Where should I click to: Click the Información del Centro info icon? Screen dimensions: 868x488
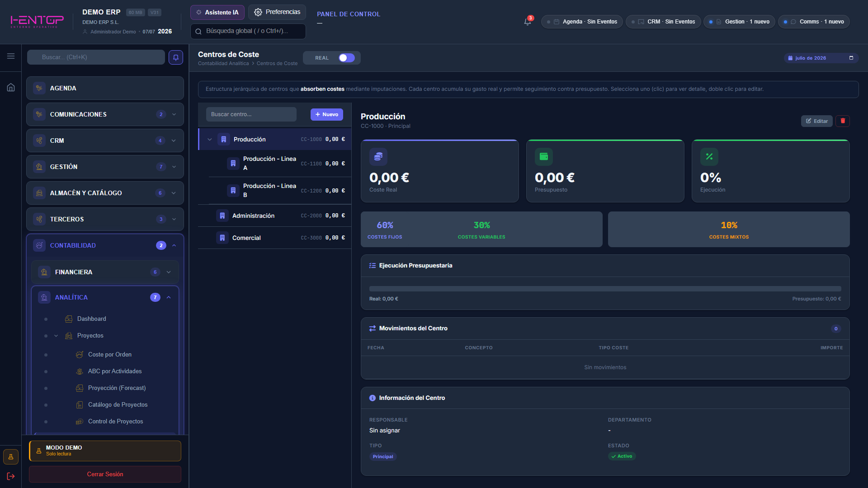pos(373,398)
